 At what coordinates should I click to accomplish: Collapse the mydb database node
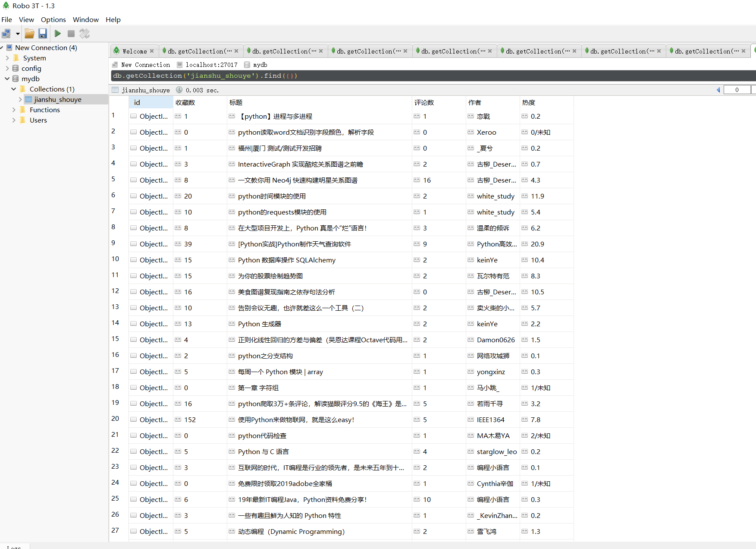[7, 79]
